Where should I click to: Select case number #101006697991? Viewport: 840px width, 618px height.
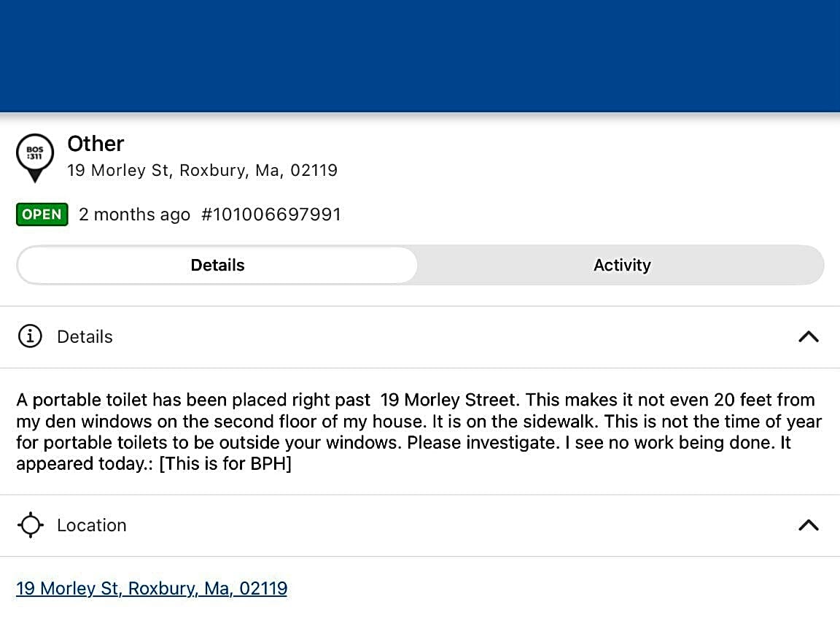coord(271,215)
